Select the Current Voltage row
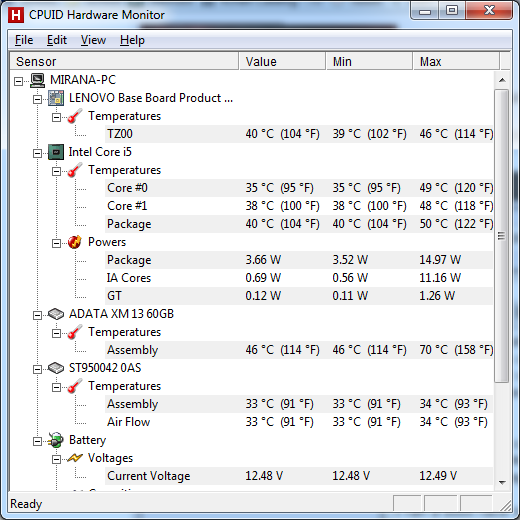520x520 pixels. click(299, 476)
